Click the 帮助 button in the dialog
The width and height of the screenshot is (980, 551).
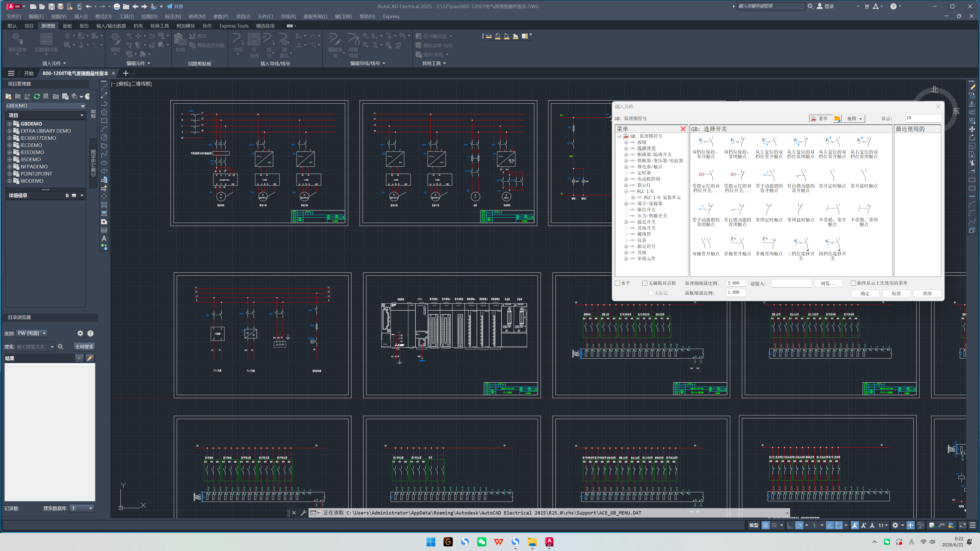coord(927,293)
